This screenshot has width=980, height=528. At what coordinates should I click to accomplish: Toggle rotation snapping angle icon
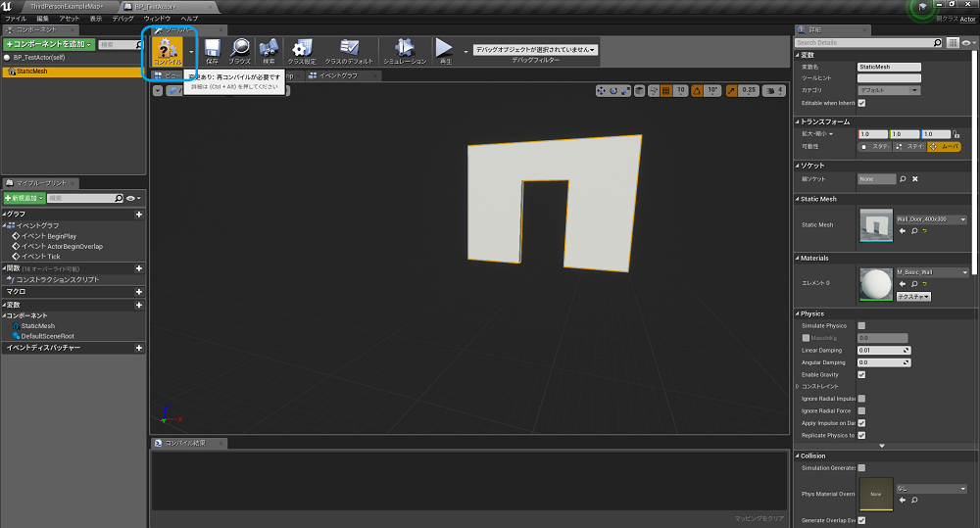click(697, 90)
